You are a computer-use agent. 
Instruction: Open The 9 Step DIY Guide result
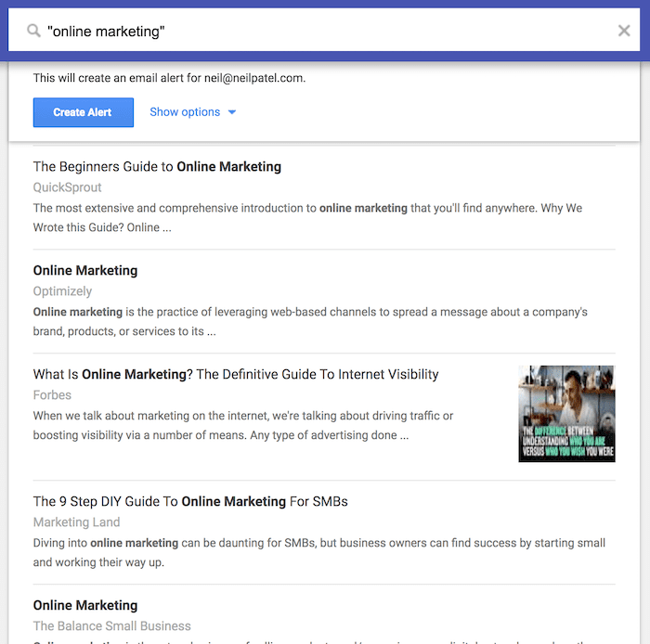tap(190, 501)
